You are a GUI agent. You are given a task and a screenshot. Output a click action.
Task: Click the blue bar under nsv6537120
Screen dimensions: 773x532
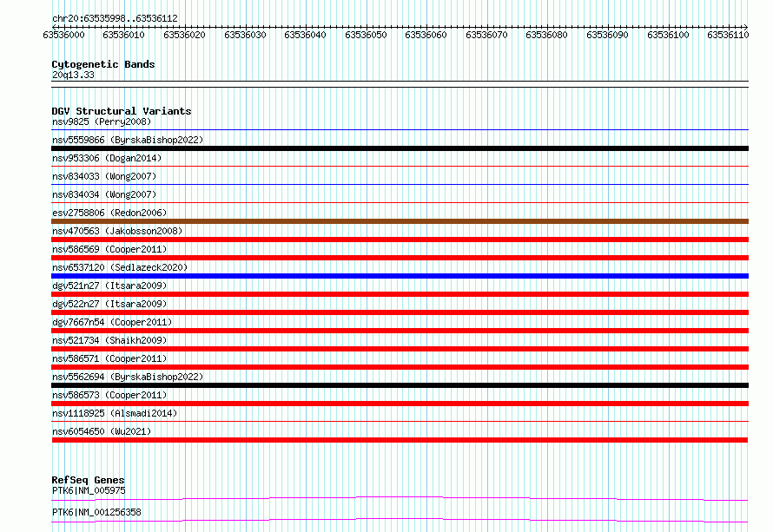click(400, 276)
